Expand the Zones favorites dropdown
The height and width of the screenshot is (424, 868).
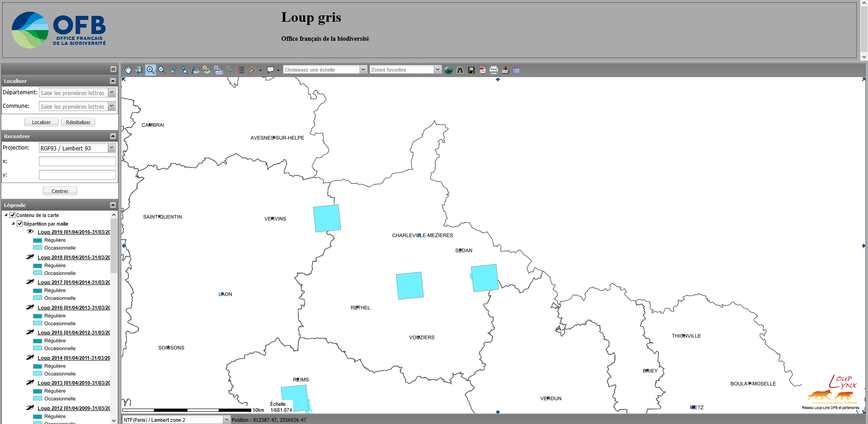[437, 69]
